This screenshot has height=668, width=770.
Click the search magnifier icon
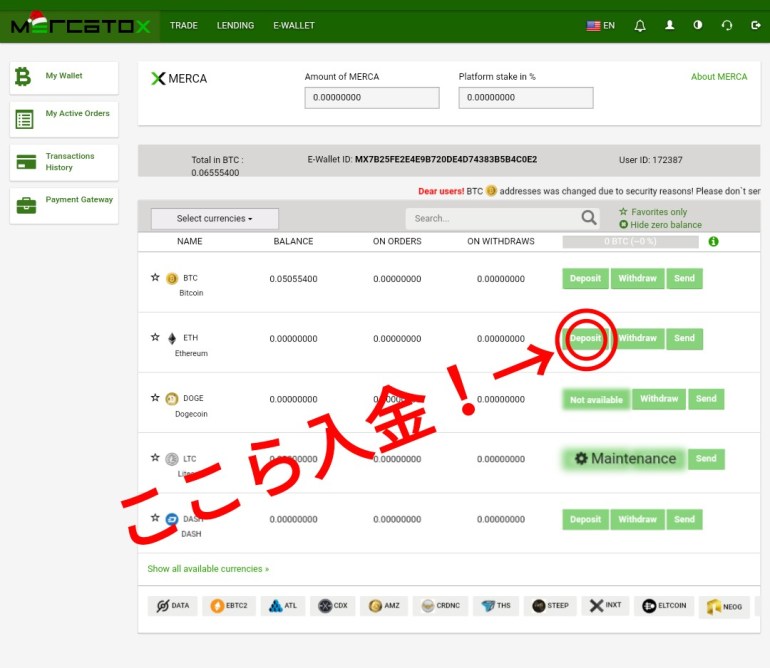[590, 218]
